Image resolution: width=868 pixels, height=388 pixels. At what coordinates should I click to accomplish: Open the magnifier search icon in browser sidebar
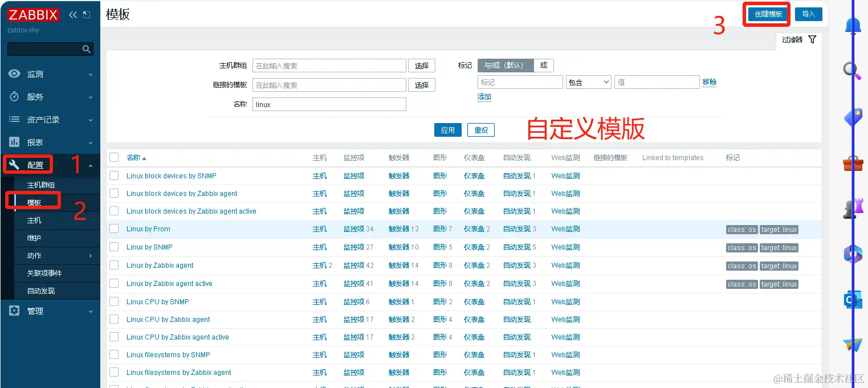click(853, 71)
